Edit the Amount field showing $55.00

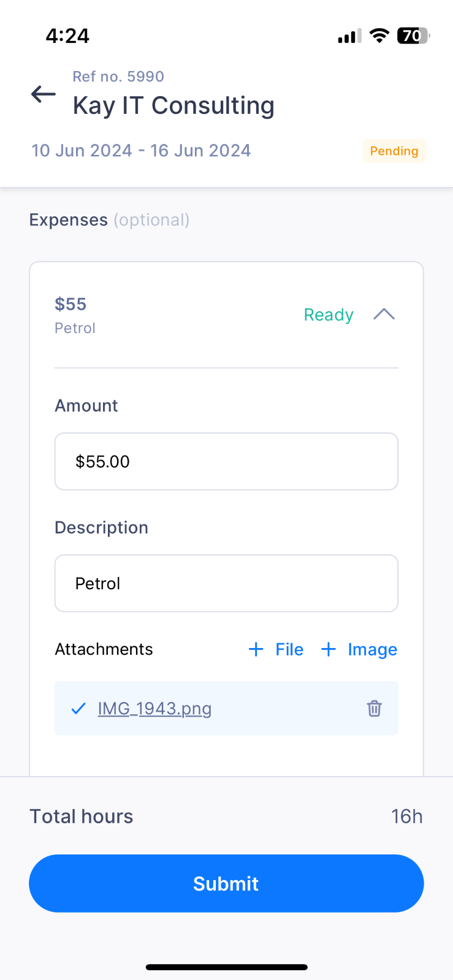tap(226, 461)
